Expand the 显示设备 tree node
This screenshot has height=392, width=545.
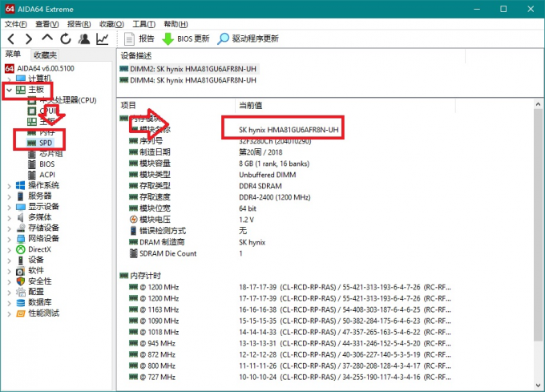point(10,206)
